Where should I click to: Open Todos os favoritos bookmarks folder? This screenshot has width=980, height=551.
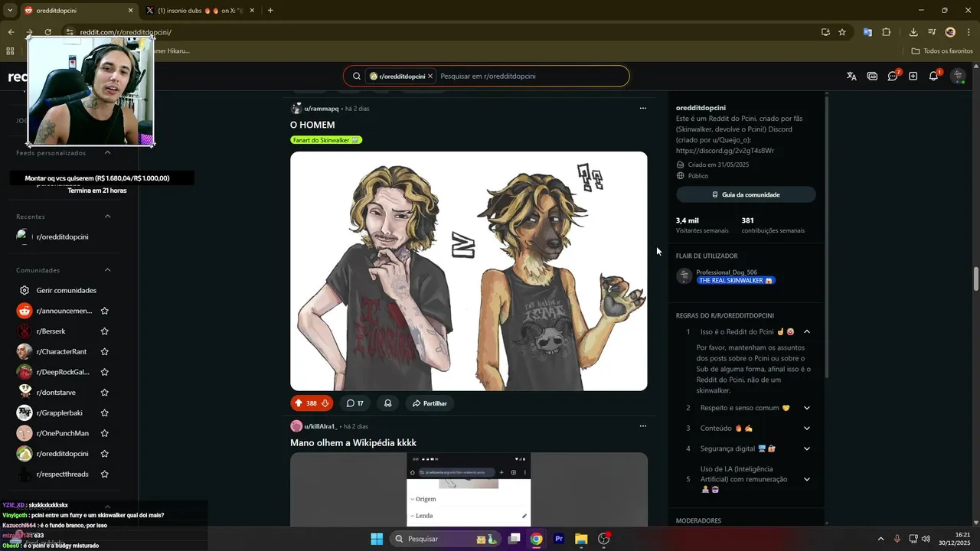(x=942, y=51)
